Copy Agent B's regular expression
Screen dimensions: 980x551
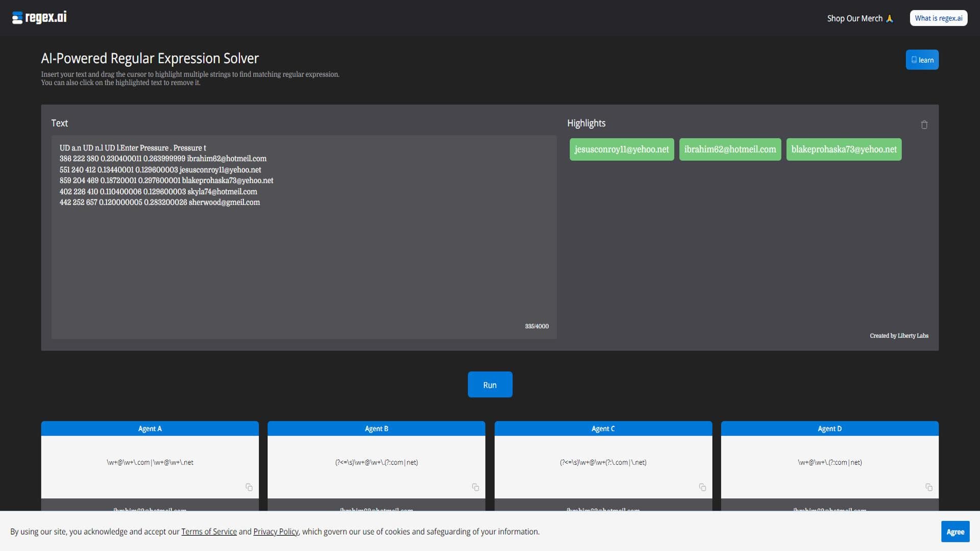[475, 487]
